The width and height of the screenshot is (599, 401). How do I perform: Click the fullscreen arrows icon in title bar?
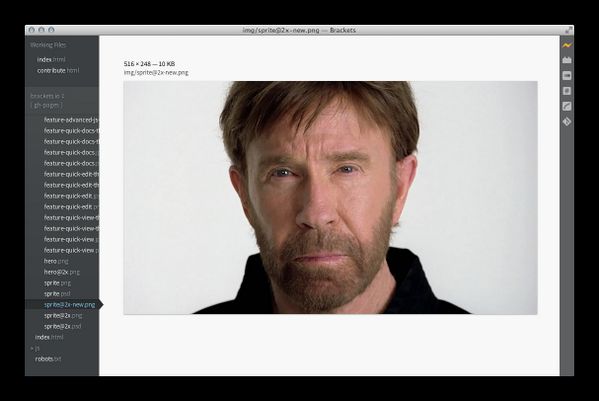coord(568,30)
